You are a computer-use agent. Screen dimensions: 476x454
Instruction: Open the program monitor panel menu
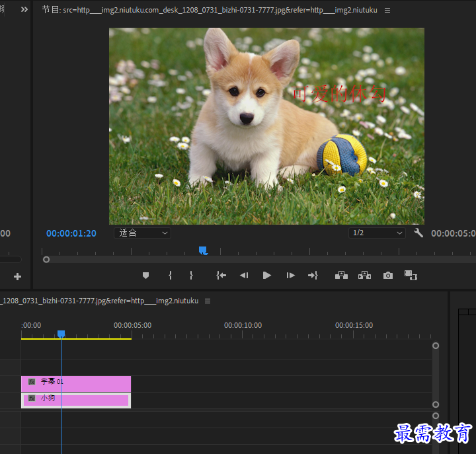click(x=387, y=11)
